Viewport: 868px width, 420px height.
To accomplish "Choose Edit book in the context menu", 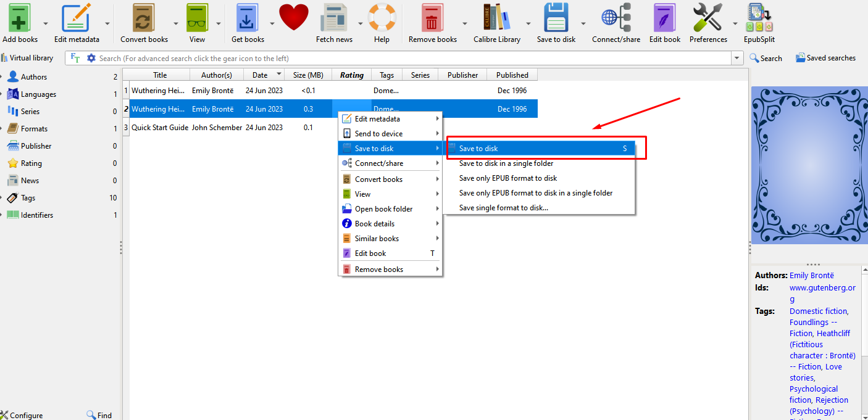I will [390, 253].
